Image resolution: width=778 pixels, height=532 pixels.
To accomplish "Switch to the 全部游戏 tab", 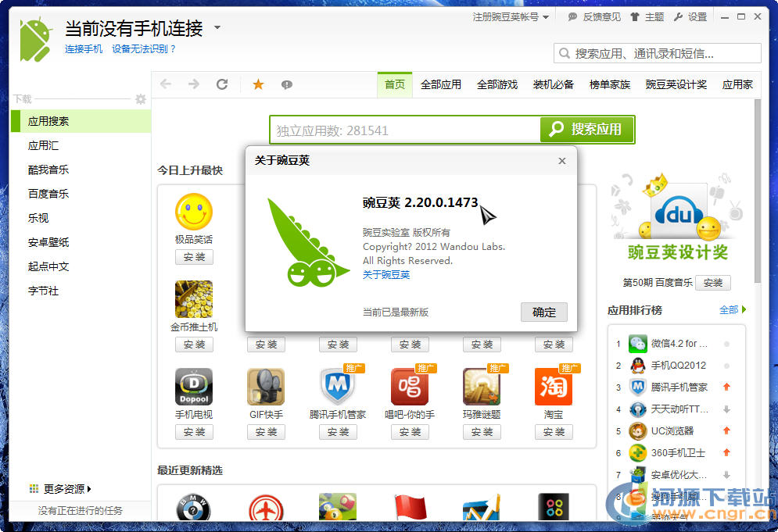I will 497,85.
